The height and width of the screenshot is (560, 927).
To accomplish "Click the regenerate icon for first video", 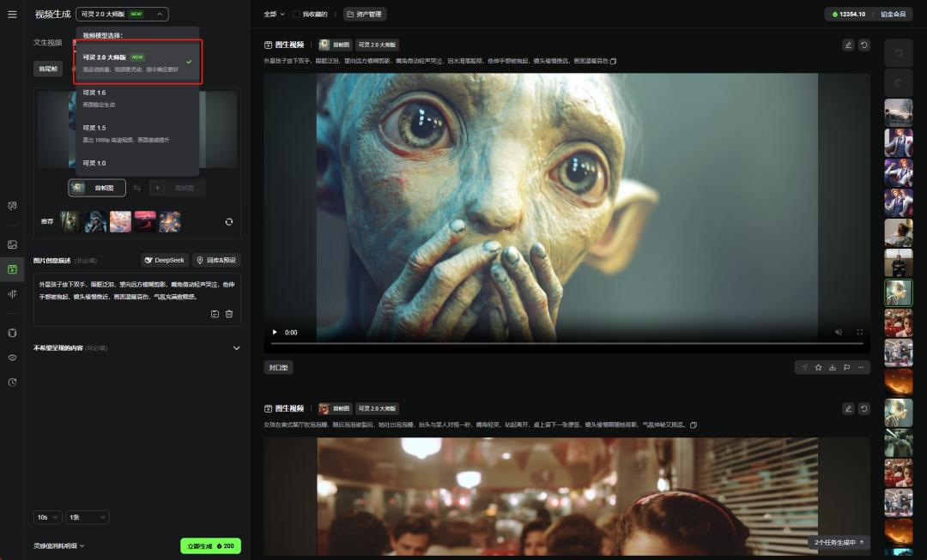I will point(863,45).
